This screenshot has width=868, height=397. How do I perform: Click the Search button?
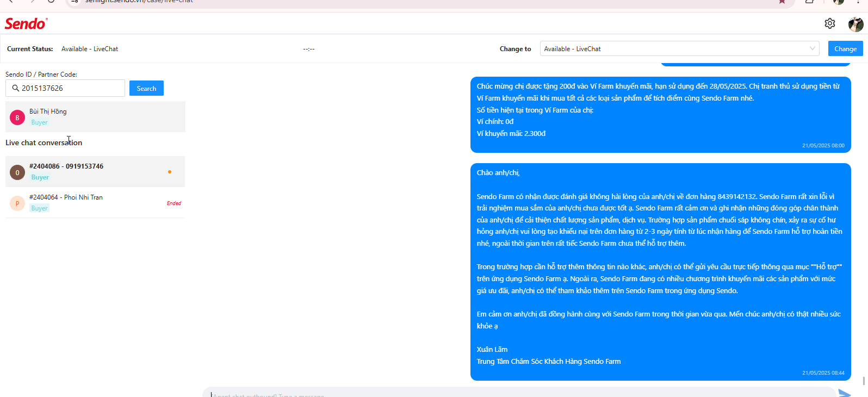[x=146, y=88]
